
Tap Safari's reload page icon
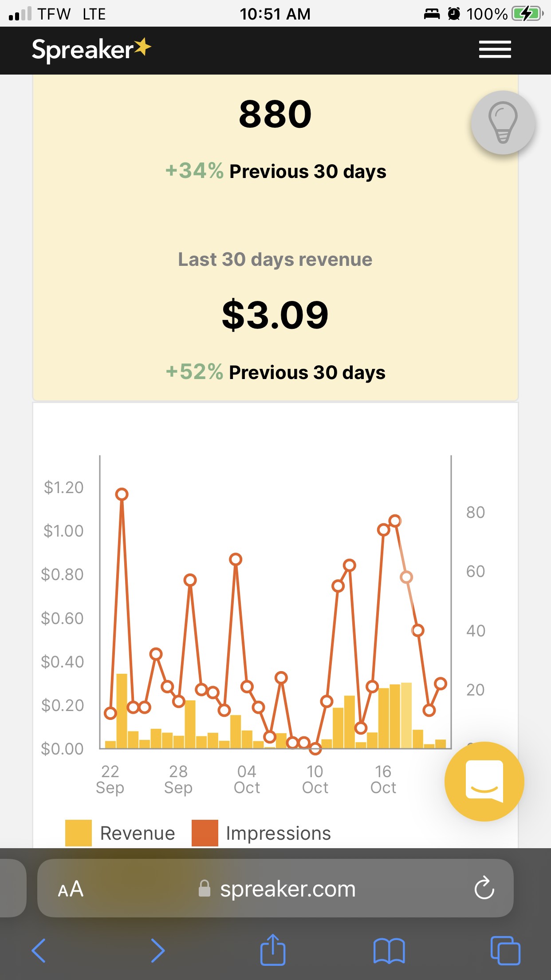pyautogui.click(x=484, y=888)
